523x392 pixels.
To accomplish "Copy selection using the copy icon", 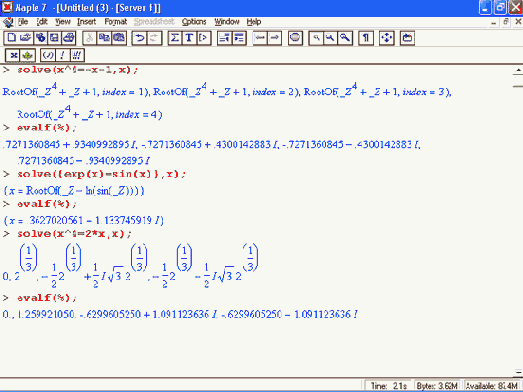I will [104, 38].
